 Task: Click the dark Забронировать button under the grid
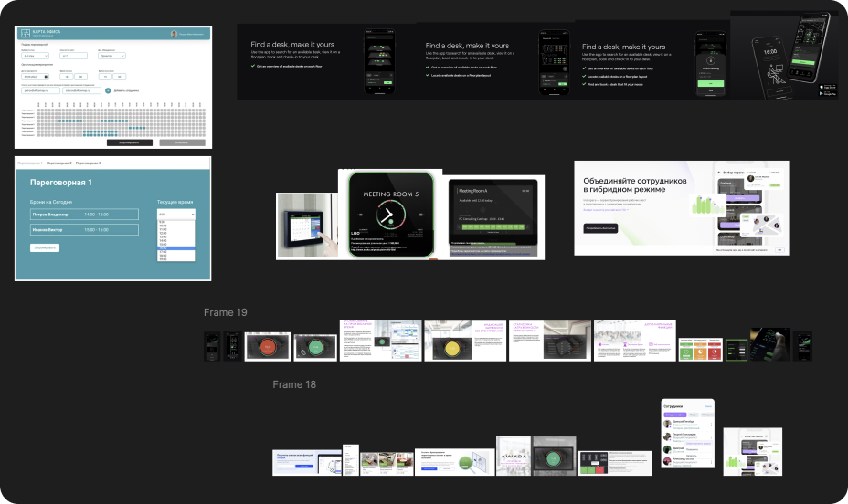coord(129,142)
